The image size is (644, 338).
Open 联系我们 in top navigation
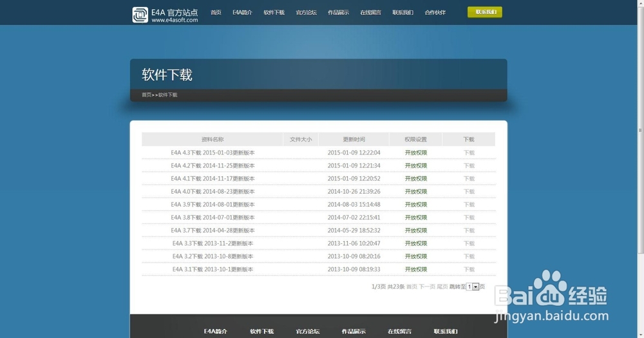[x=402, y=12]
